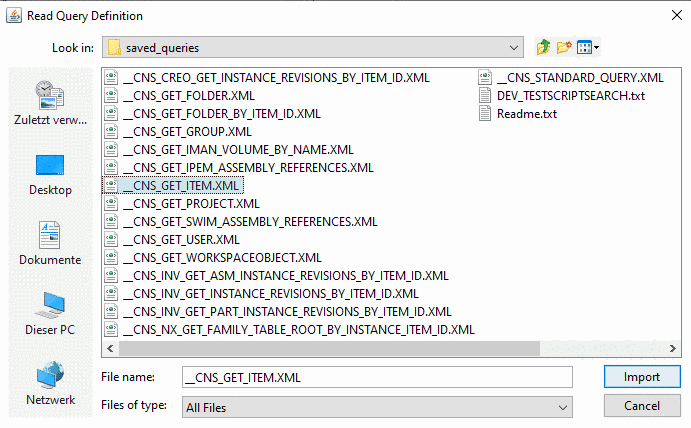Open the Files of type dropdown
691x428 pixels.
tap(564, 407)
